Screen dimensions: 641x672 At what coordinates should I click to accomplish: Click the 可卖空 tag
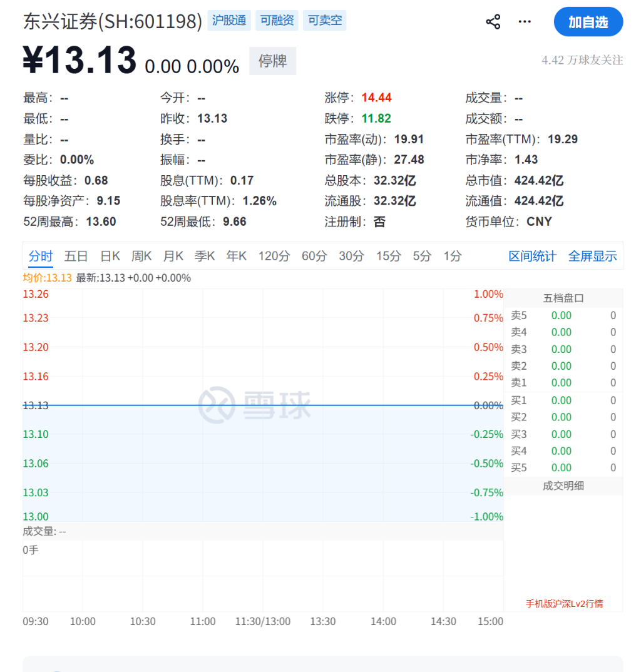click(x=325, y=21)
